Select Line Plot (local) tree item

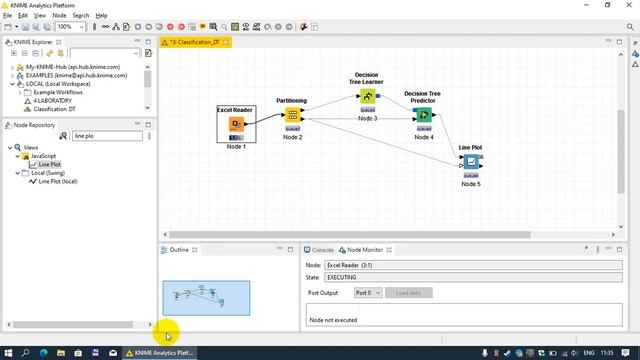pyautogui.click(x=58, y=182)
